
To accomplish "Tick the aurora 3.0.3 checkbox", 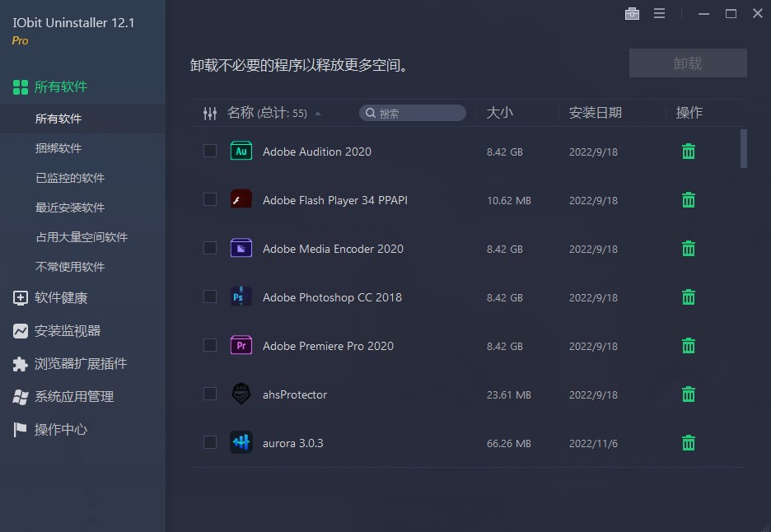I will click(x=209, y=442).
